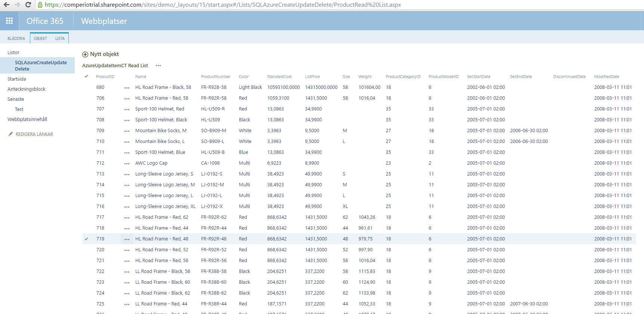Sort by the ProductNumber column header
The width and height of the screenshot is (644, 314).
point(216,77)
